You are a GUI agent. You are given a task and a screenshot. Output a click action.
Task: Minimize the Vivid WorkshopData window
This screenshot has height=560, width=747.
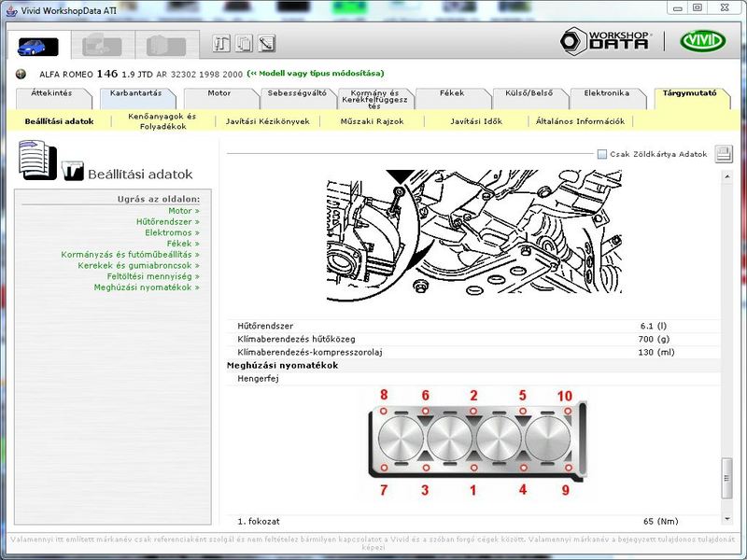click(678, 7)
